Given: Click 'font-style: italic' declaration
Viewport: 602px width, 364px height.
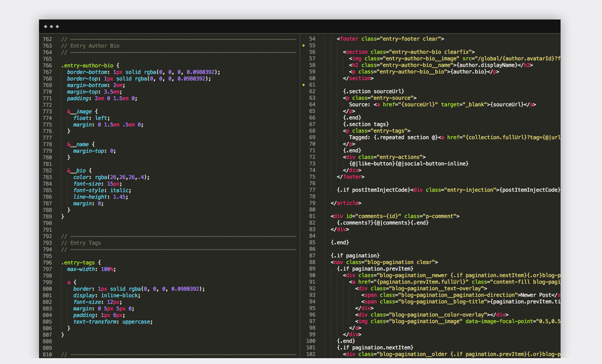Looking at the screenshot, I should [102, 191].
